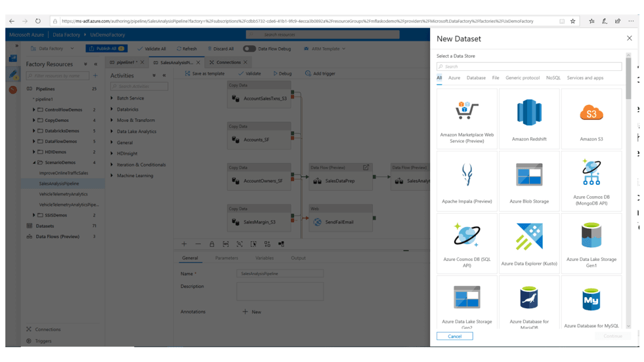The height and width of the screenshot is (362, 644).
Task: Select Amazon Marketplace Web Service data store
Action: click(x=467, y=119)
